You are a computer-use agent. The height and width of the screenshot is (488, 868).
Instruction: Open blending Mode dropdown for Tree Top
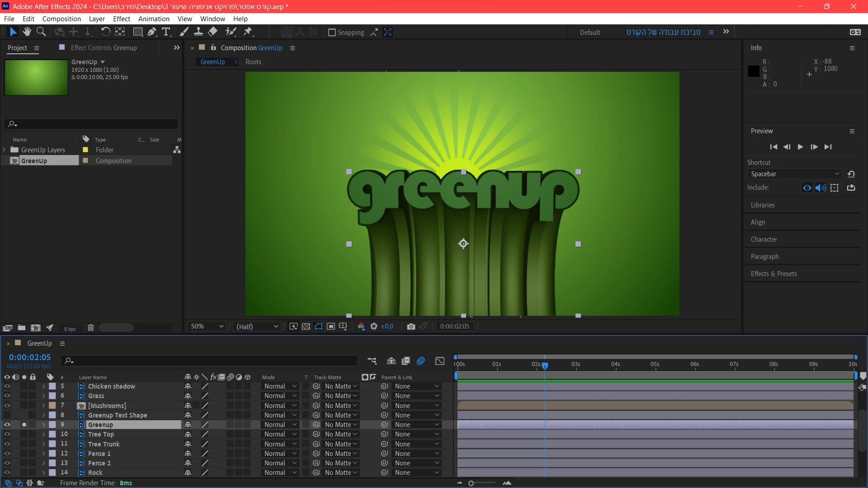coord(280,434)
